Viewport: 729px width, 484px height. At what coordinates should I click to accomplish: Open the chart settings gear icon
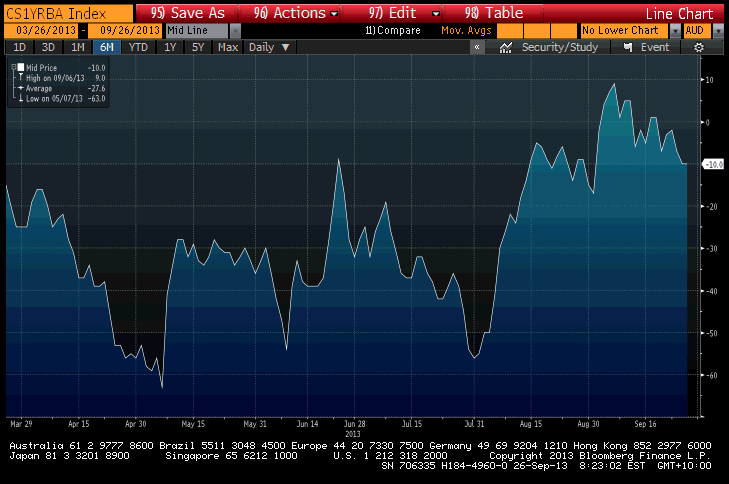pos(698,47)
